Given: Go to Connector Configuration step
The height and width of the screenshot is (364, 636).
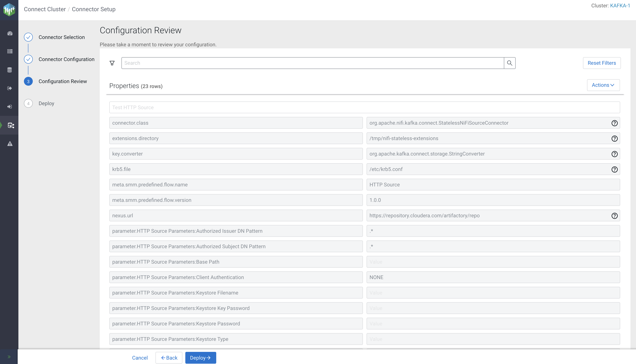Looking at the screenshot, I should coord(66,59).
